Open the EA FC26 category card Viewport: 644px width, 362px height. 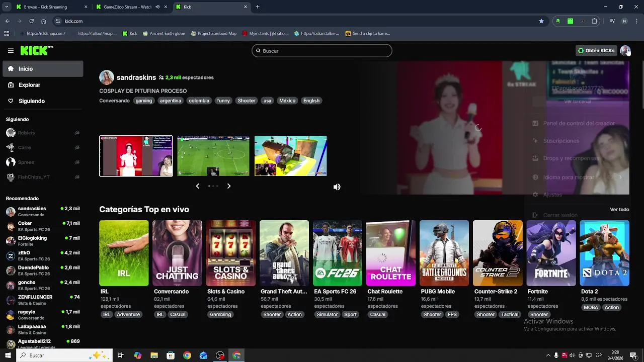click(x=338, y=253)
